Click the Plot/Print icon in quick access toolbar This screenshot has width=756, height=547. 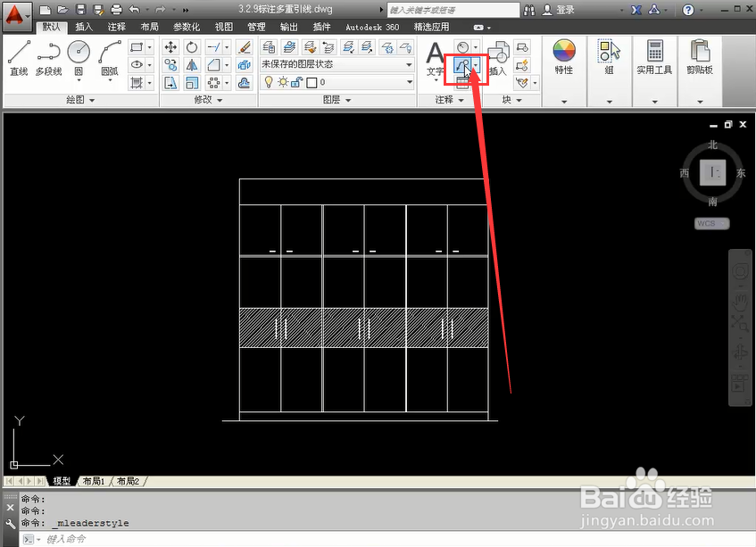(x=116, y=9)
